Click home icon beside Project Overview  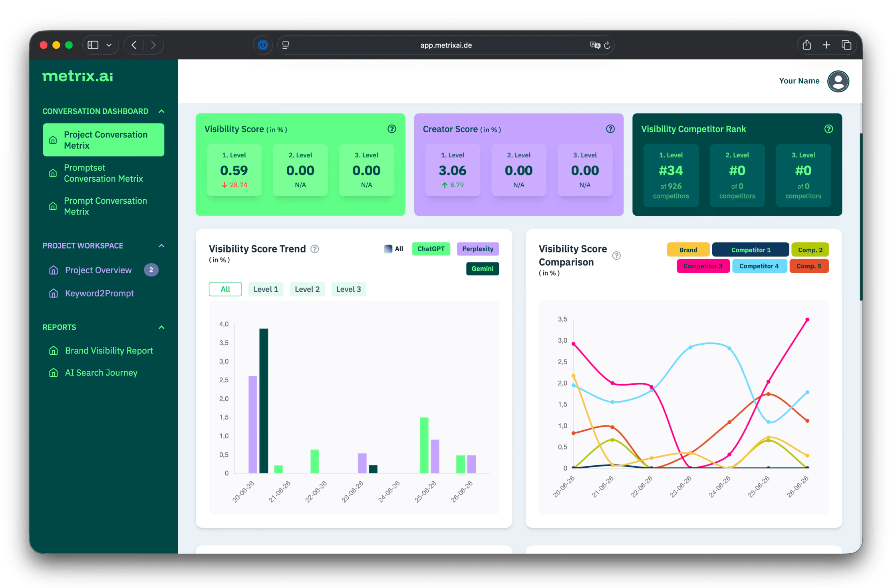(54, 270)
